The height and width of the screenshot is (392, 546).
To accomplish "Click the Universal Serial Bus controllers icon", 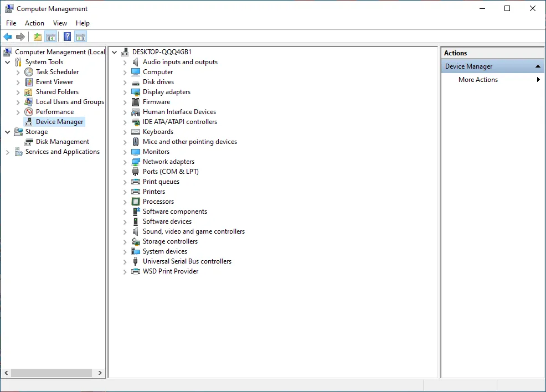I will (136, 261).
